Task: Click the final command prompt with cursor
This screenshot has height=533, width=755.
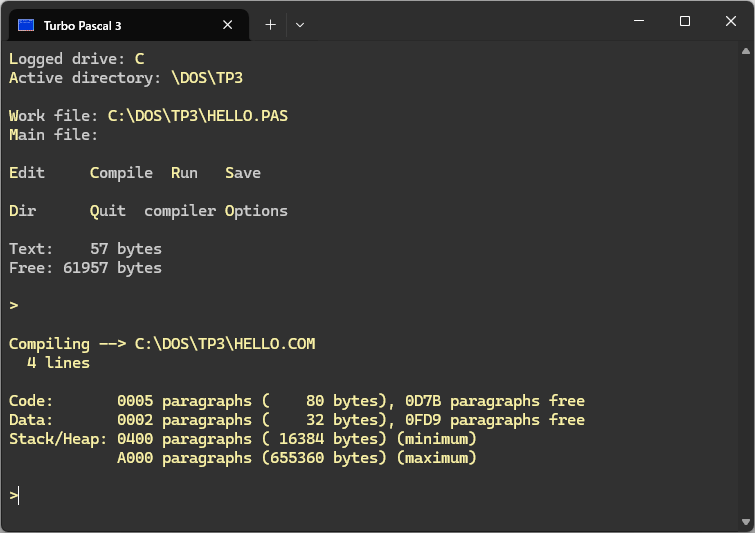Action: [x=14, y=496]
